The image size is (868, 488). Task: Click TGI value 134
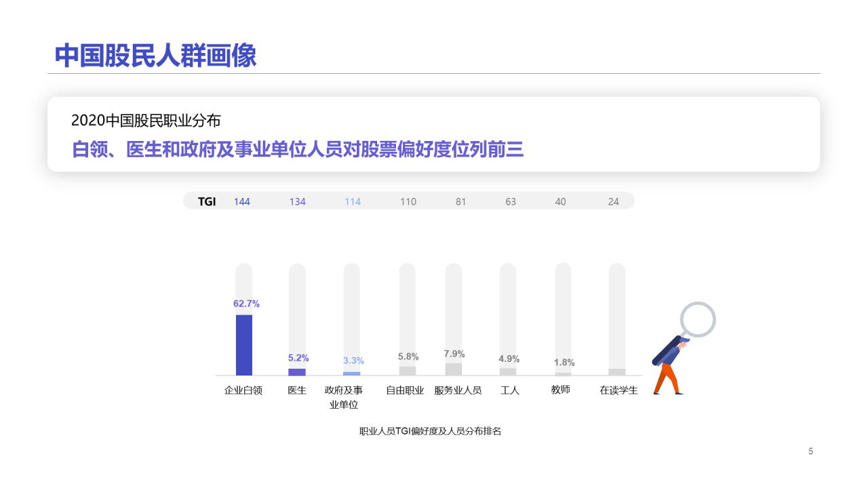[297, 201]
